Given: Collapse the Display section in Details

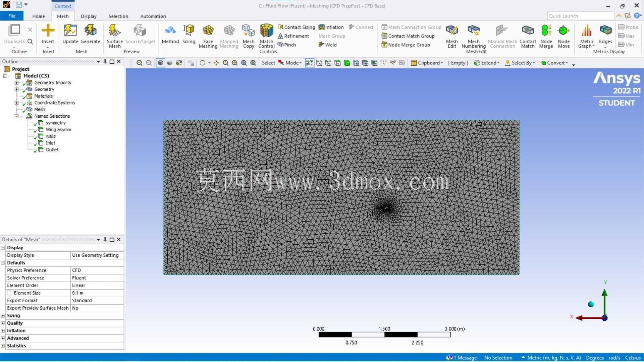Looking at the screenshot, I should tap(3, 248).
